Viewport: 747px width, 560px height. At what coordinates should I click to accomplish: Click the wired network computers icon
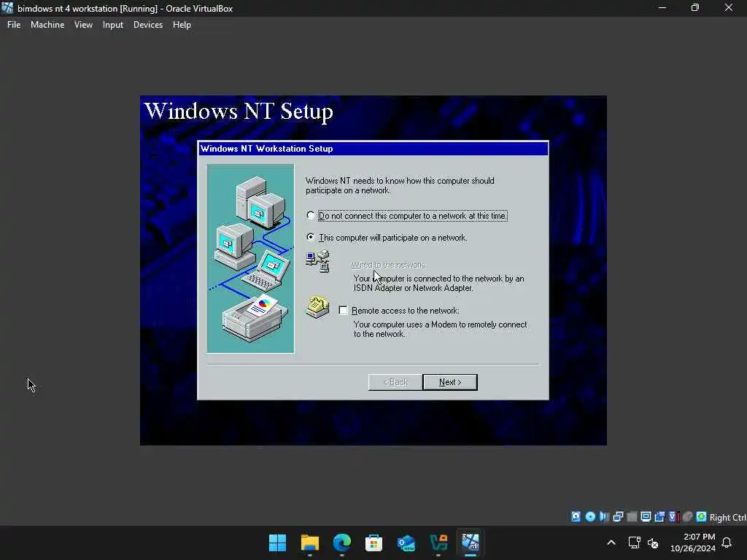[x=318, y=262]
